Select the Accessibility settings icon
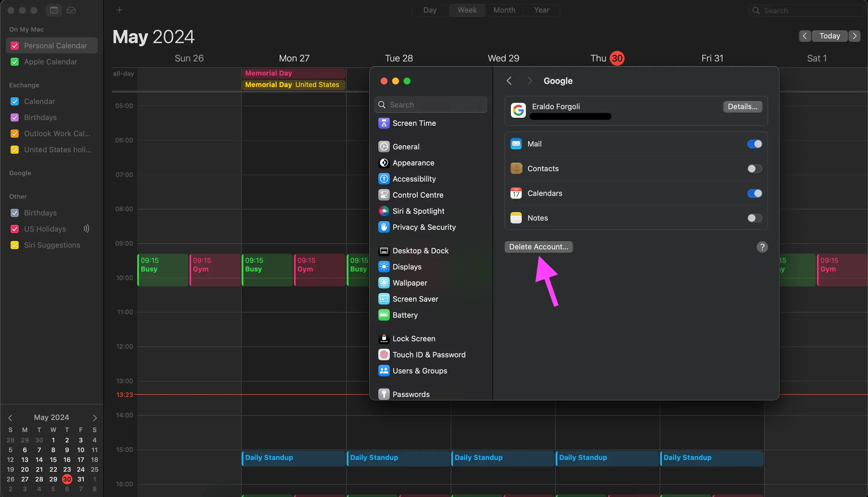Viewport: 868px width, 497px height. click(384, 178)
